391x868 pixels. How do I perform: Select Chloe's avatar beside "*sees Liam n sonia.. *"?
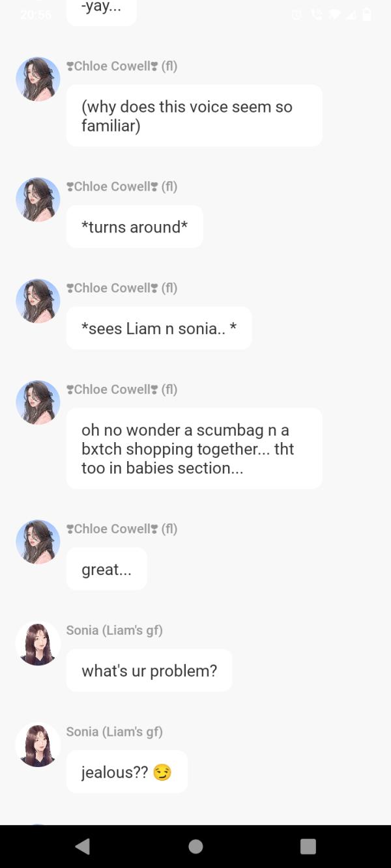pos(38,301)
